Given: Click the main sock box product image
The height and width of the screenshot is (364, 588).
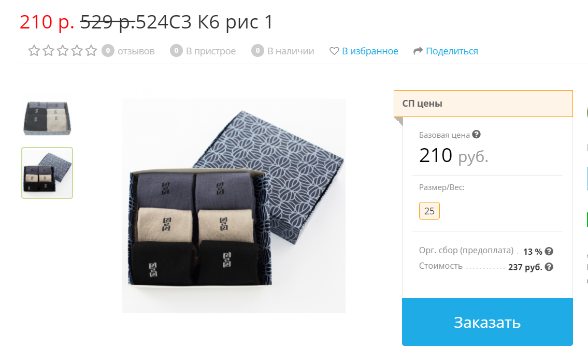Looking at the screenshot, I should tap(234, 206).
